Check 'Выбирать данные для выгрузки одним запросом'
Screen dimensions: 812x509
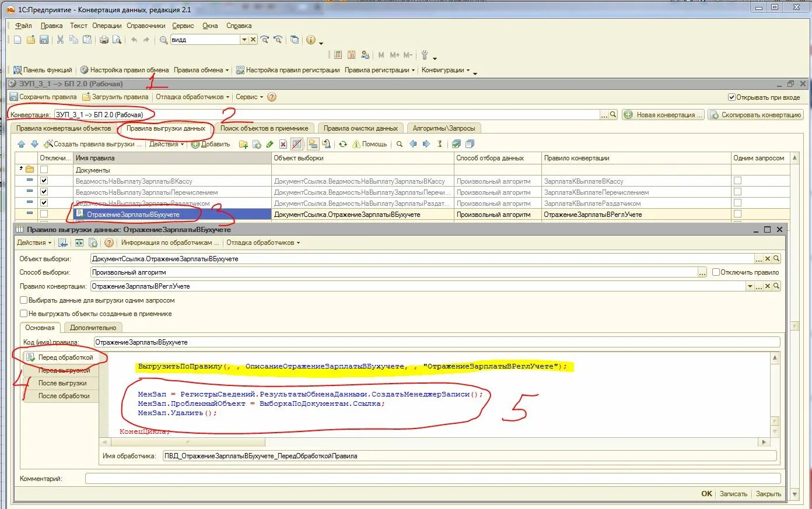(24, 300)
